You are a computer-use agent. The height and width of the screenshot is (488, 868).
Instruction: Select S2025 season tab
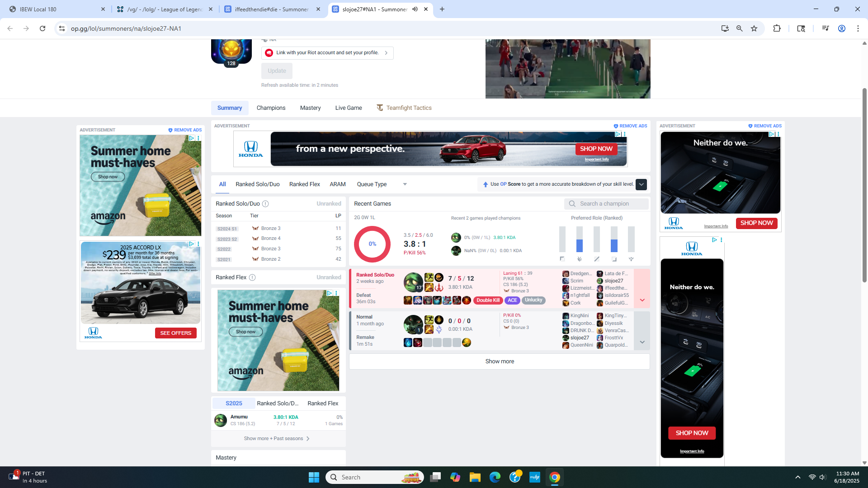click(x=234, y=404)
